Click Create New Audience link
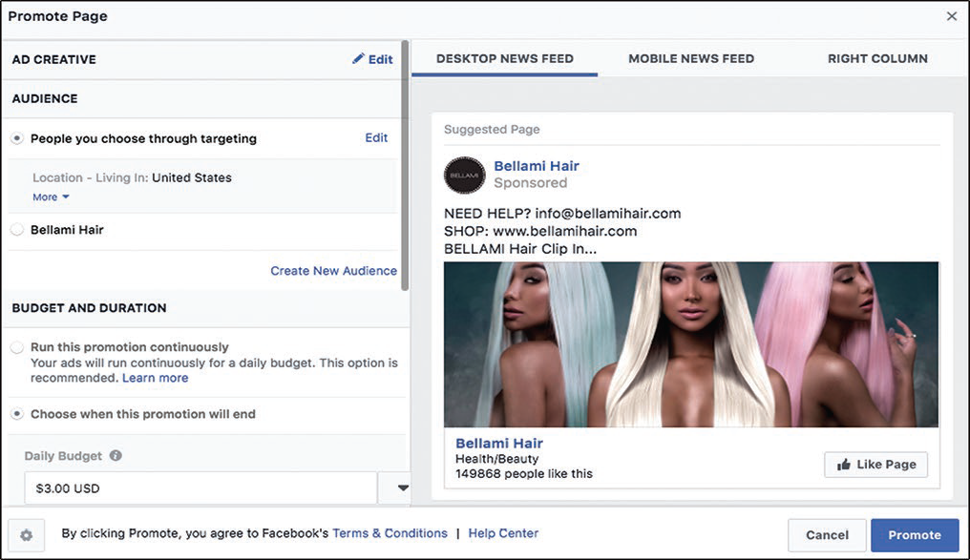This screenshot has width=970, height=560. [333, 271]
